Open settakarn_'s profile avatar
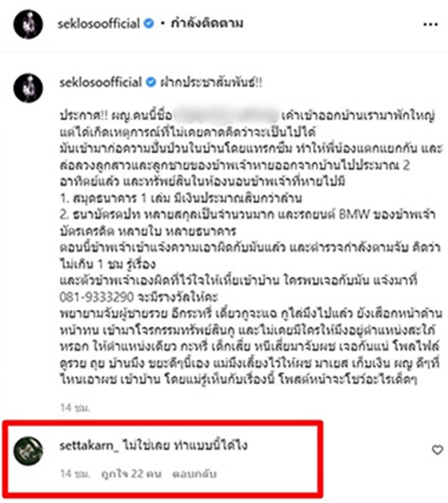This screenshot has width=448, height=503. click(28, 451)
